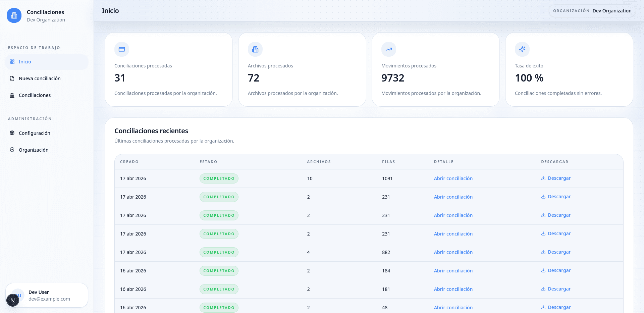Navigate to Nueva conciliación in the sidebar
The width and height of the screenshot is (644, 313).
(x=40, y=78)
